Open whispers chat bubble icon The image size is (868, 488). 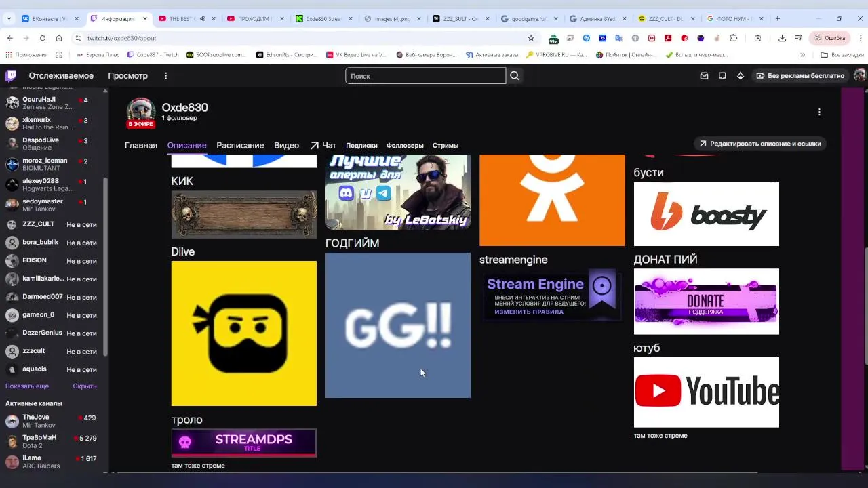coord(722,76)
